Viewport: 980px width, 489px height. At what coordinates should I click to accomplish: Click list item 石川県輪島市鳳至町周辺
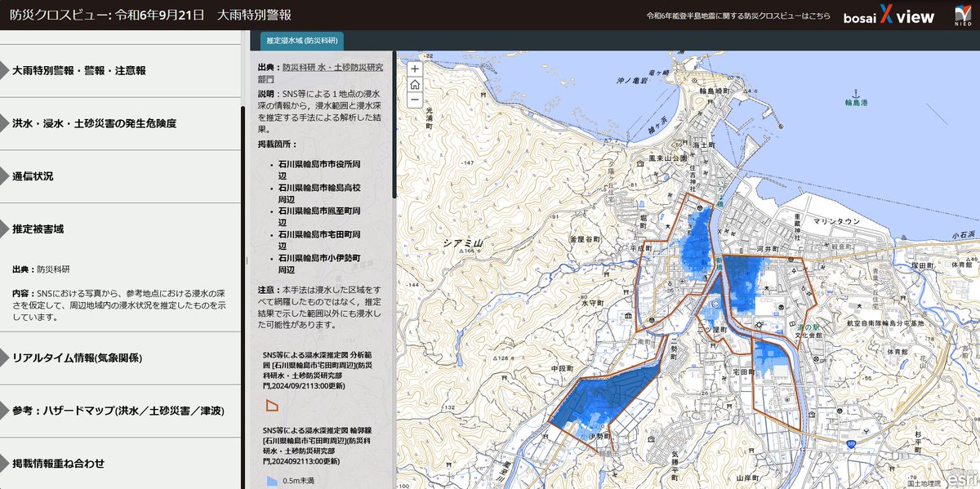click(319, 216)
